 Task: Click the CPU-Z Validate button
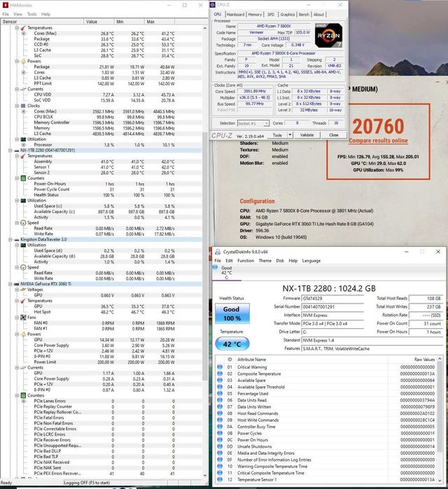[x=307, y=135]
